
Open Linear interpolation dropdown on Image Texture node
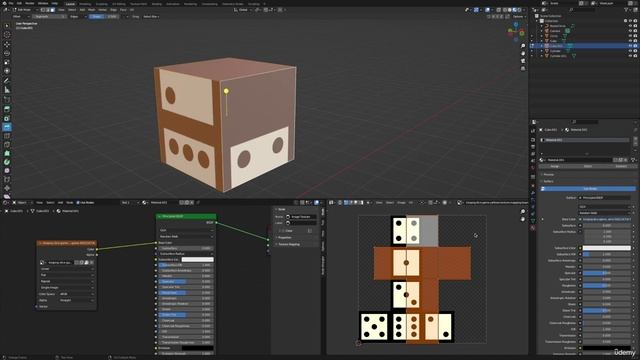pyautogui.click(x=67, y=269)
